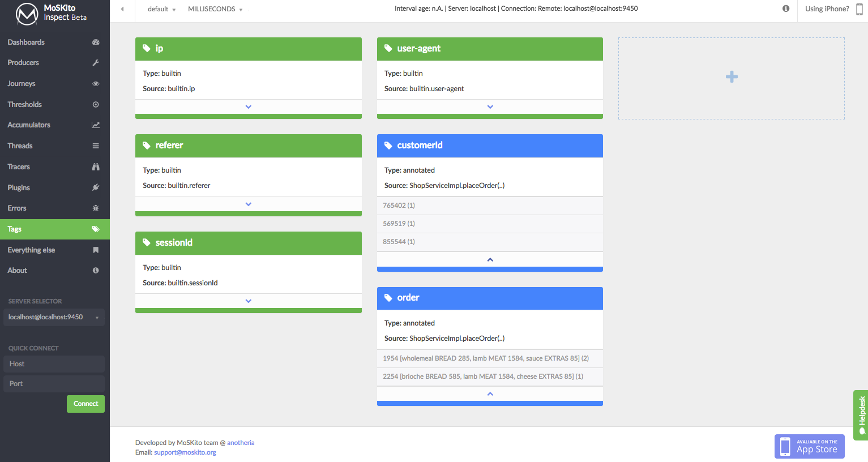Click the MoSKito logo icon
The image size is (868, 462).
point(27,14)
